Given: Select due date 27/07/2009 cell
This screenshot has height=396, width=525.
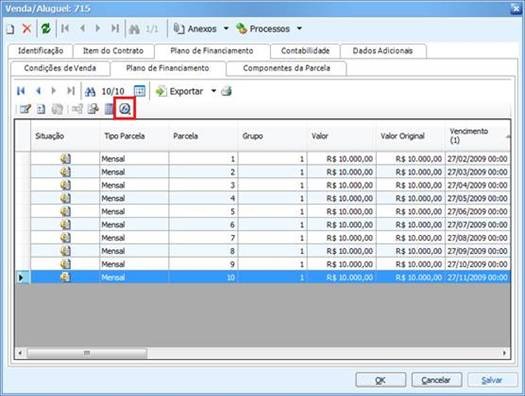Looking at the screenshot, I should (x=478, y=225).
